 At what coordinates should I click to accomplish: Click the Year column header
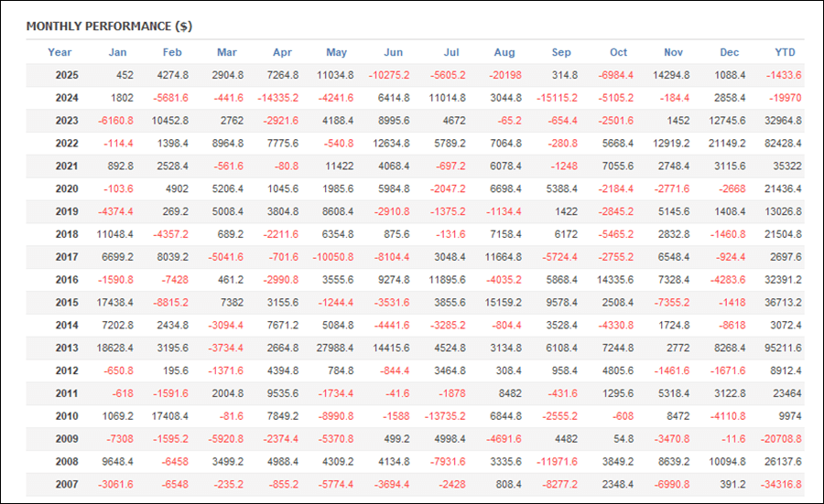[60, 52]
